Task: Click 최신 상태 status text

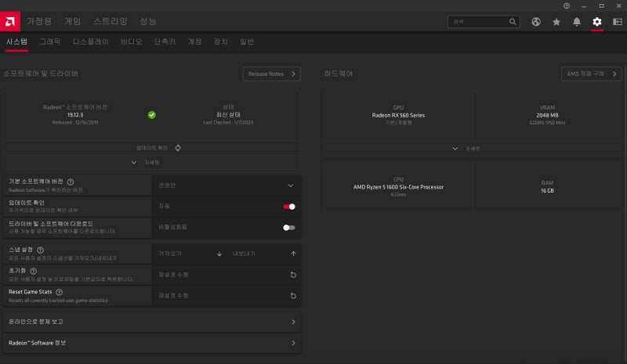Action: pos(228,115)
